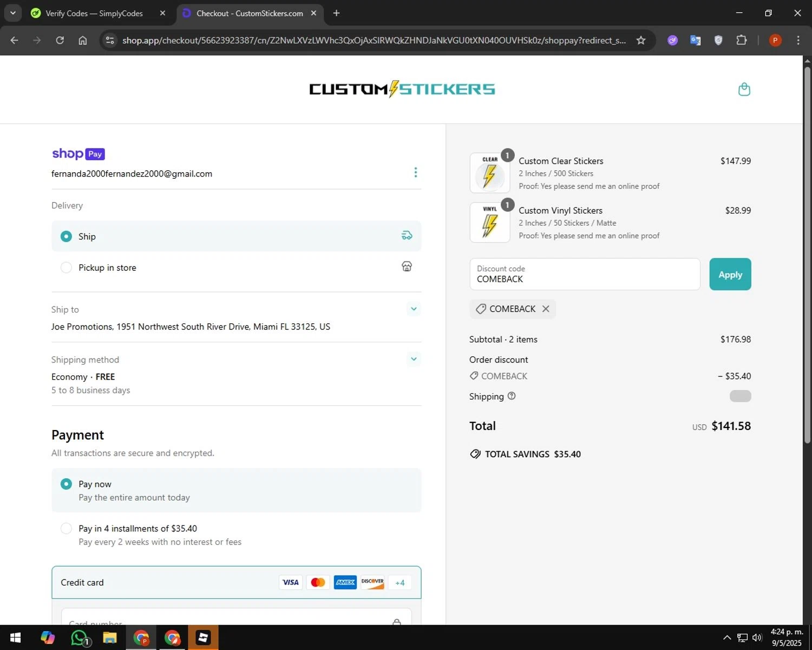Screen dimensions: 812x650
Task: View site information icon in address bar
Action: point(110,40)
